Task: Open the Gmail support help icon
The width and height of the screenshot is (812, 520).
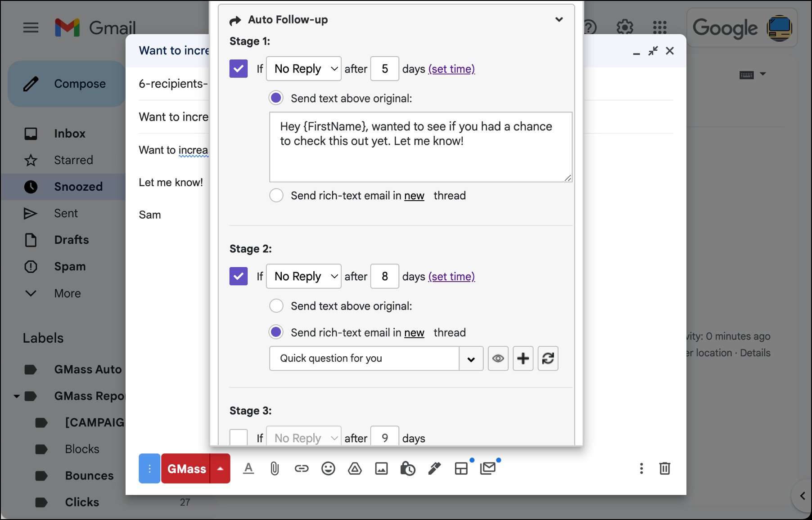Action: point(589,27)
